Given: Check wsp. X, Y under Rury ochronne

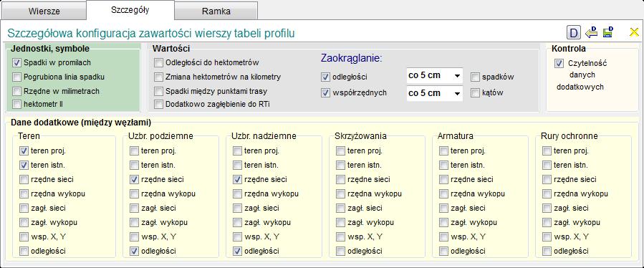Looking at the screenshot, I should [547, 236].
